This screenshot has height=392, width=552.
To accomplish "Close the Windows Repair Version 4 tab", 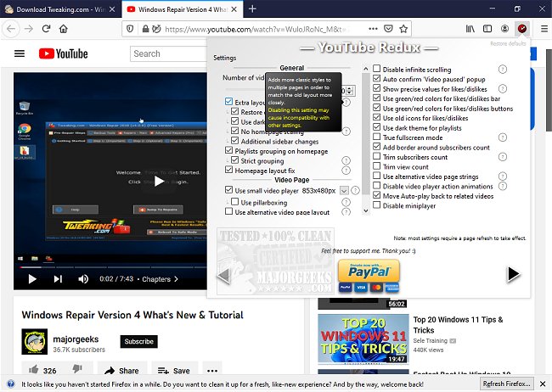I will point(234,9).
